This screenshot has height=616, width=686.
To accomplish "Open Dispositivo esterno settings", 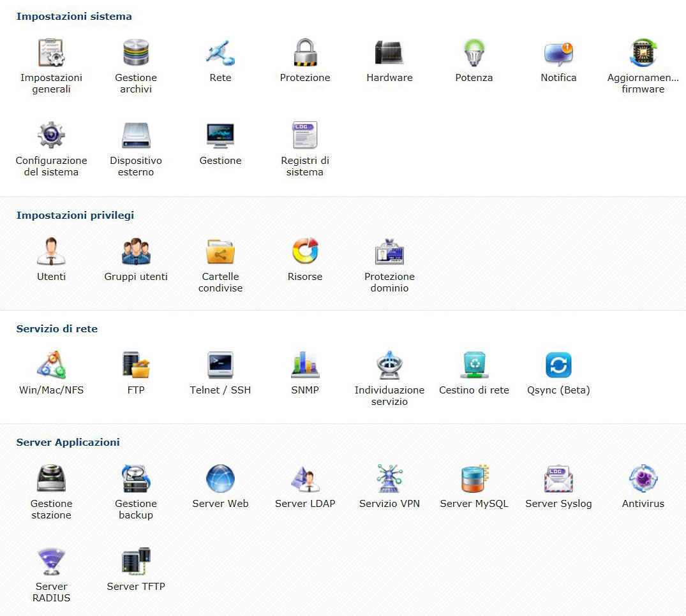I will point(136,136).
